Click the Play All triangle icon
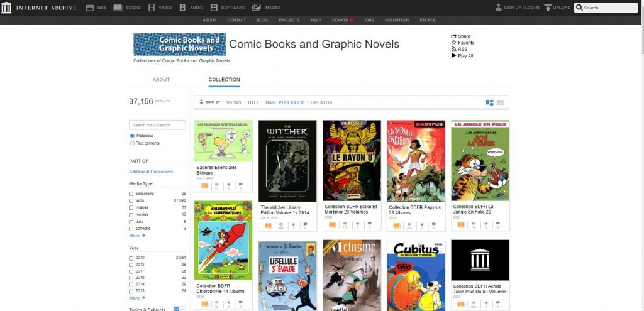The height and width of the screenshot is (311, 644). coord(454,55)
